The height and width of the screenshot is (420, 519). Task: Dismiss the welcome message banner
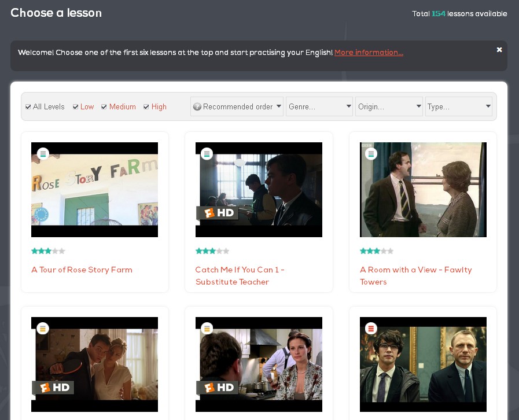coord(499,50)
